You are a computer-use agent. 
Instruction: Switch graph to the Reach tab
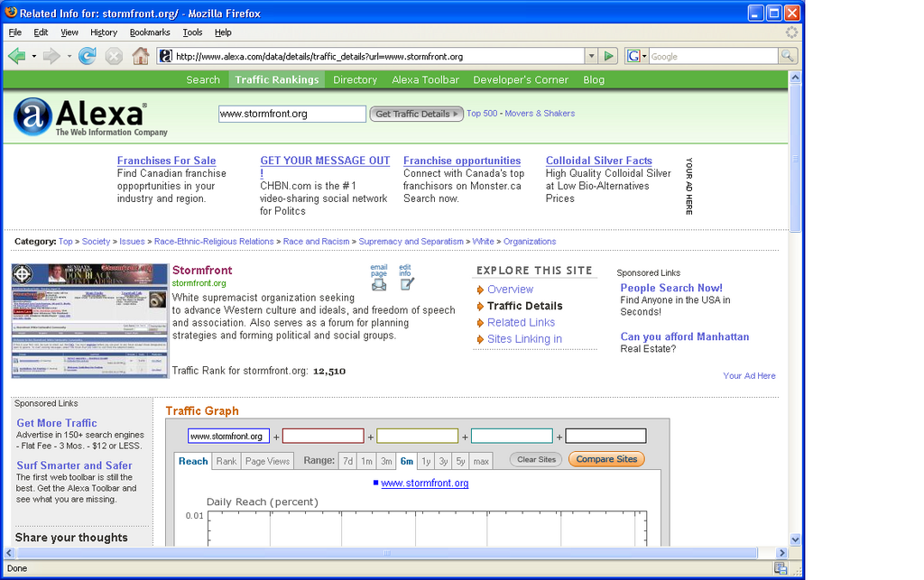(x=193, y=461)
